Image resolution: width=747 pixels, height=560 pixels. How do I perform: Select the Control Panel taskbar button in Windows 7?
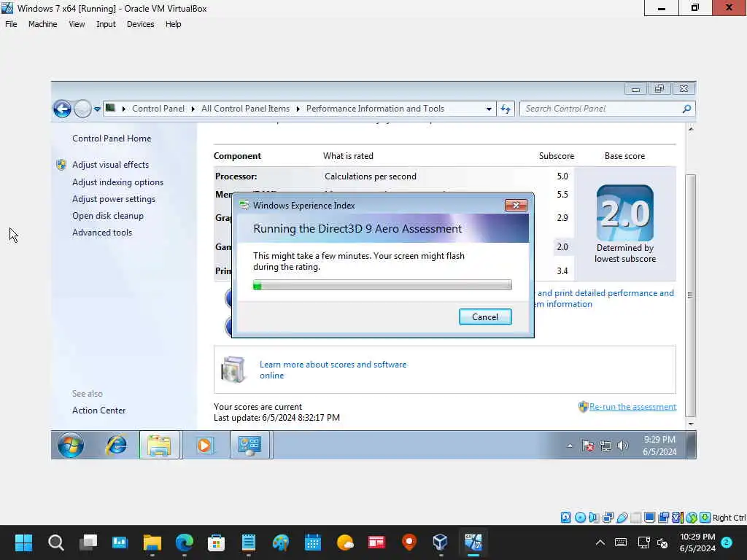click(249, 446)
